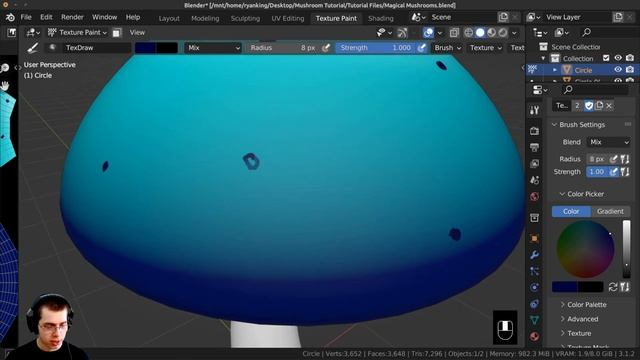Switch to the Layout workspace tab

coord(169,18)
